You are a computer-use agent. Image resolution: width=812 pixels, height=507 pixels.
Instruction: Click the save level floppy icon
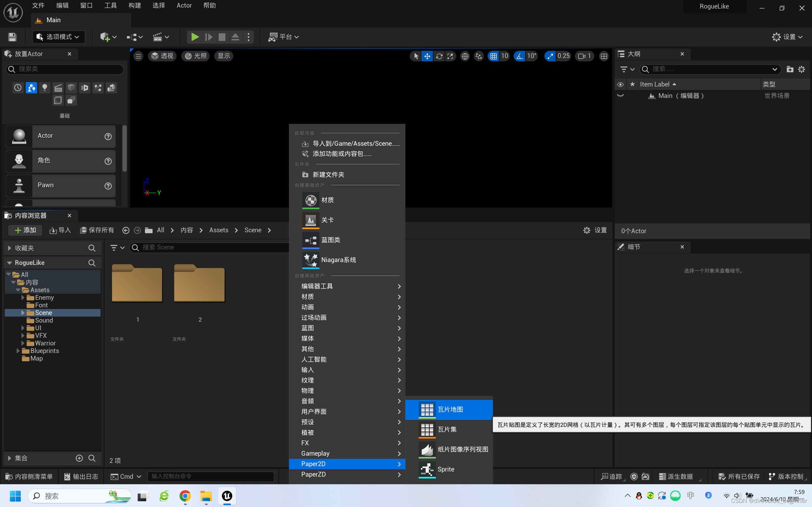pyautogui.click(x=12, y=37)
